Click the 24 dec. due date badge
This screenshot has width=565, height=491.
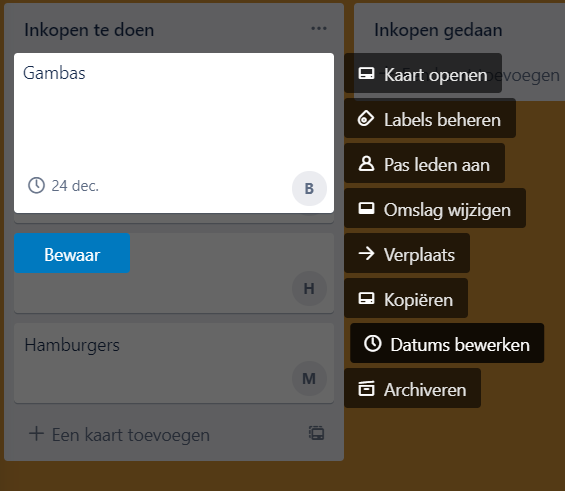(x=63, y=186)
